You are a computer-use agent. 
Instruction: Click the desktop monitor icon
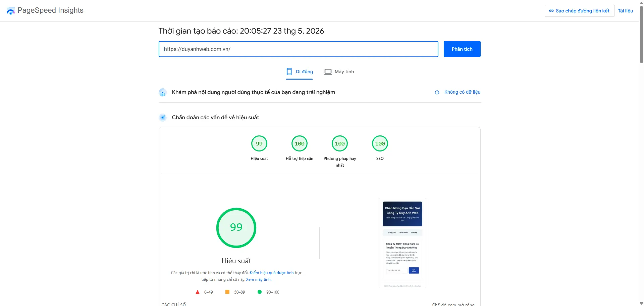pos(328,72)
